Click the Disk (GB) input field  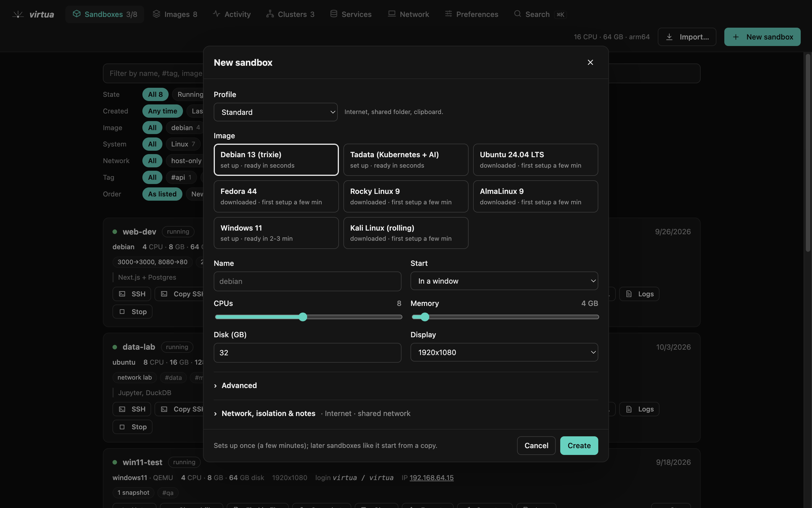point(307,352)
